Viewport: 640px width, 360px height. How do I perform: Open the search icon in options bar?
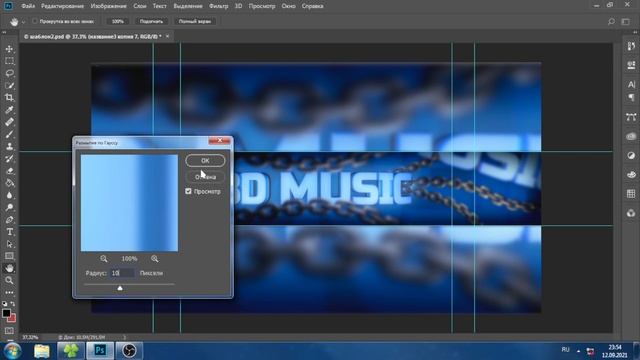611,22
